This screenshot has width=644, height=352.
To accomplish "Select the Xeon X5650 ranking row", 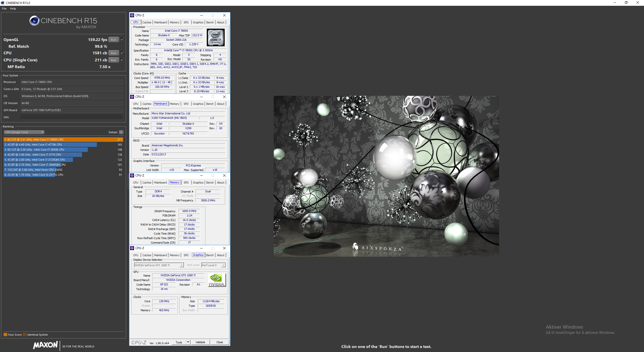I will pos(63,170).
